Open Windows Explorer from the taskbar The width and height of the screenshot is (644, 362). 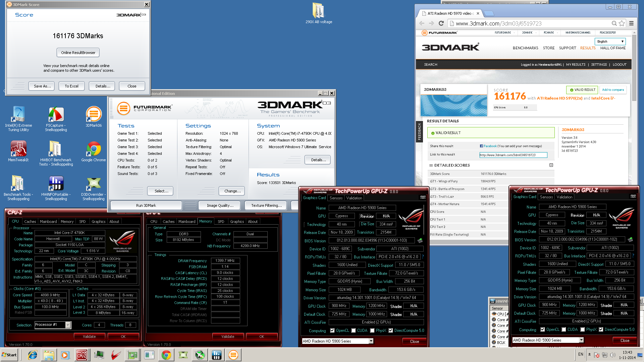pos(49,355)
